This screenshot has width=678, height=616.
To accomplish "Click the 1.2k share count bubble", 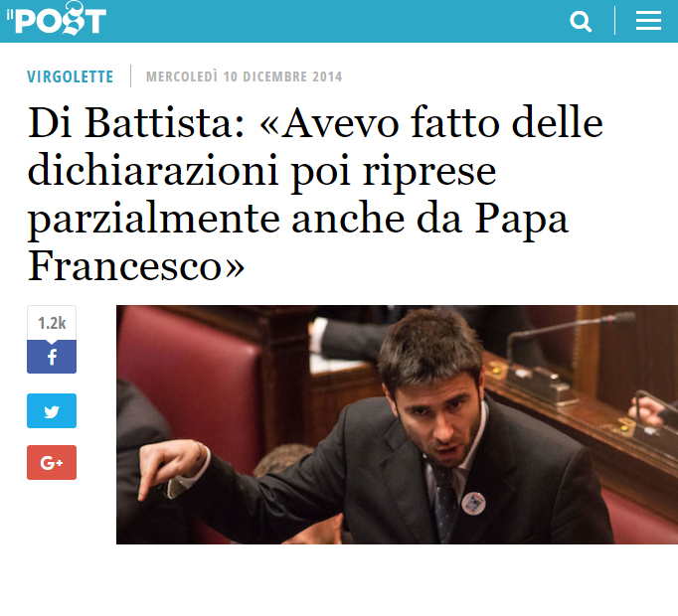I will pos(52,323).
